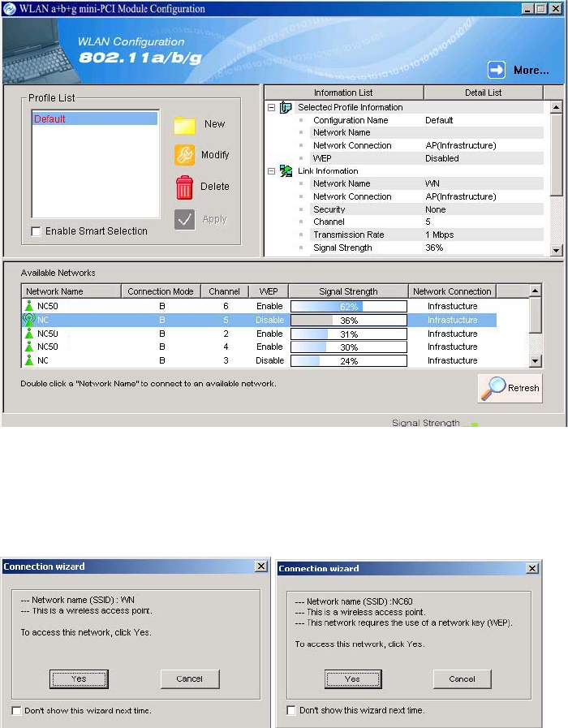Click the Refresh magnifier icon
This screenshot has width=568, height=728.
(x=493, y=388)
